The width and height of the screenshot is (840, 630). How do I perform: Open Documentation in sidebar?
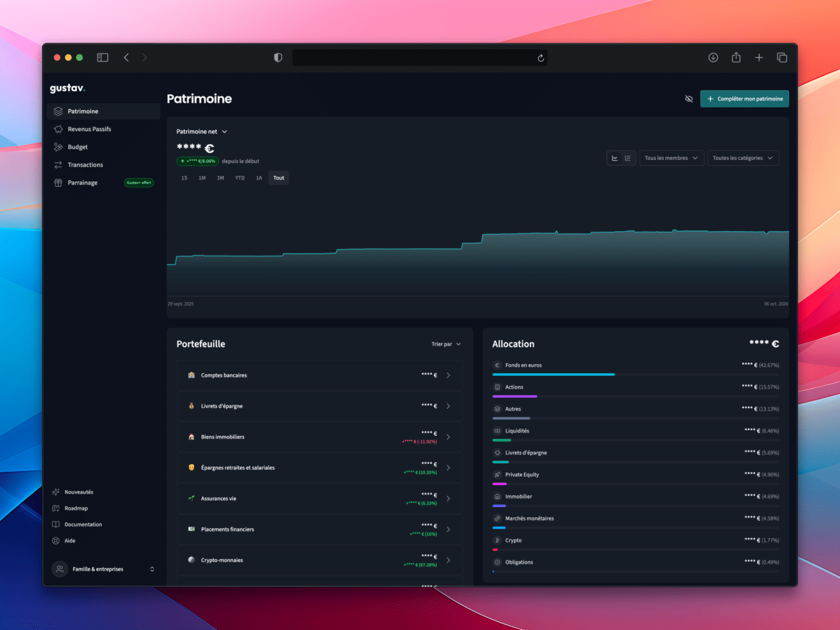pyautogui.click(x=77, y=524)
